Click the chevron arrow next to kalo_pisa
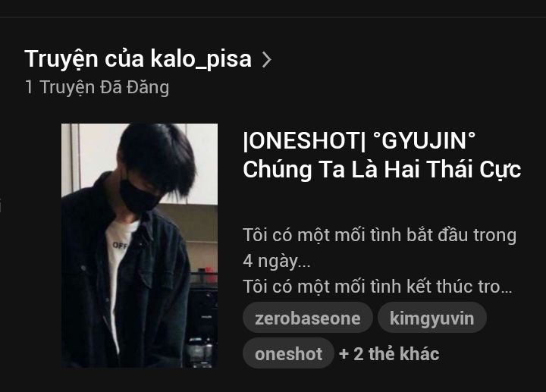The width and height of the screenshot is (546, 392). (266, 60)
